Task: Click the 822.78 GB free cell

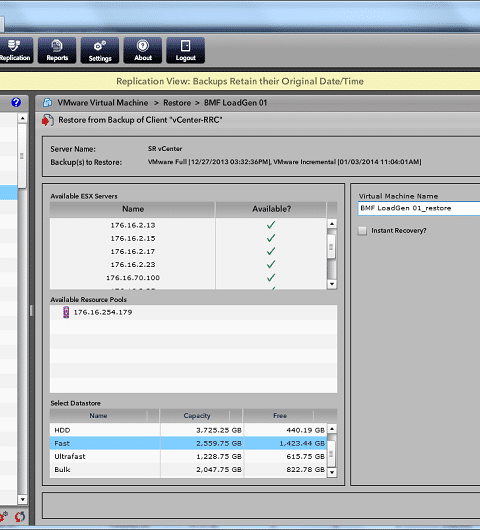Action: click(x=305, y=470)
